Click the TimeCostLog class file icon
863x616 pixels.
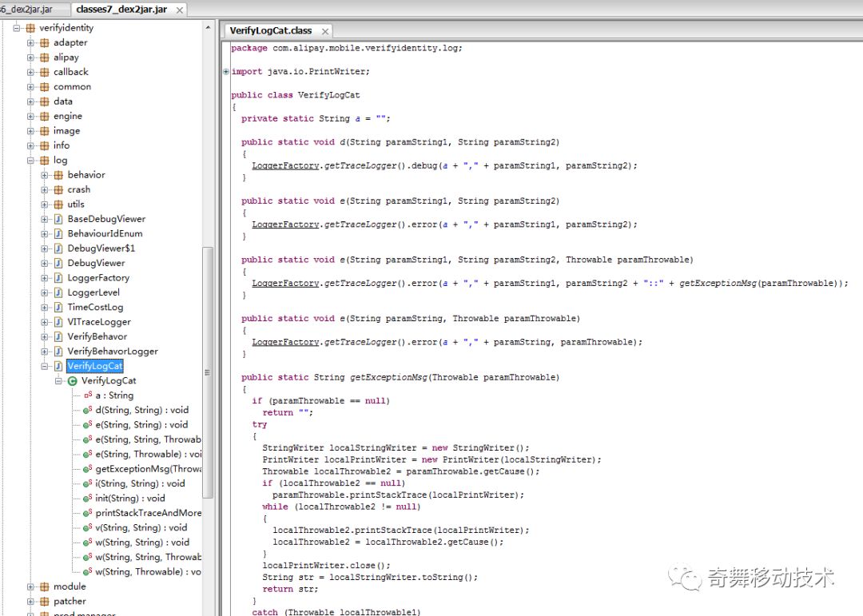58,307
